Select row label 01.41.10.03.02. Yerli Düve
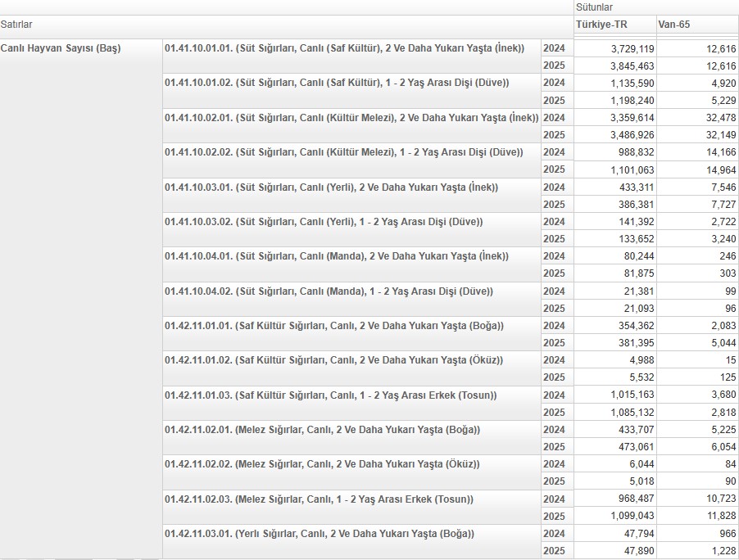 324,222
